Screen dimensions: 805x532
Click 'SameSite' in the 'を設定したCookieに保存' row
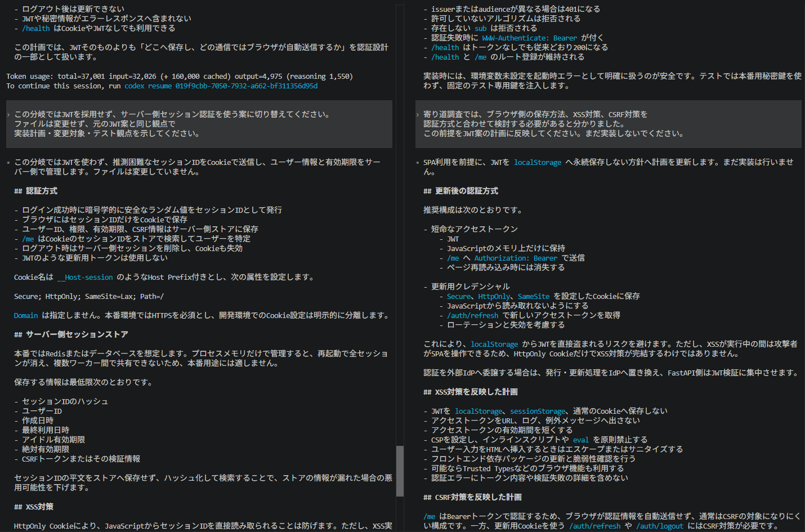point(534,297)
